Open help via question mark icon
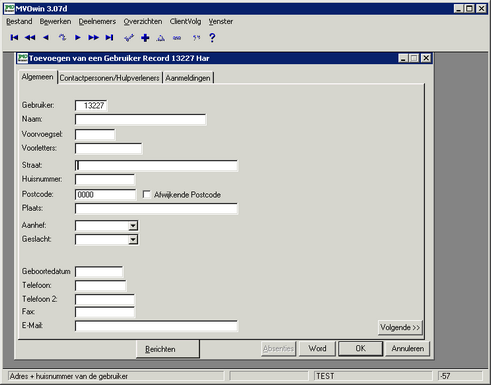The width and height of the screenshot is (491, 385). [212, 38]
